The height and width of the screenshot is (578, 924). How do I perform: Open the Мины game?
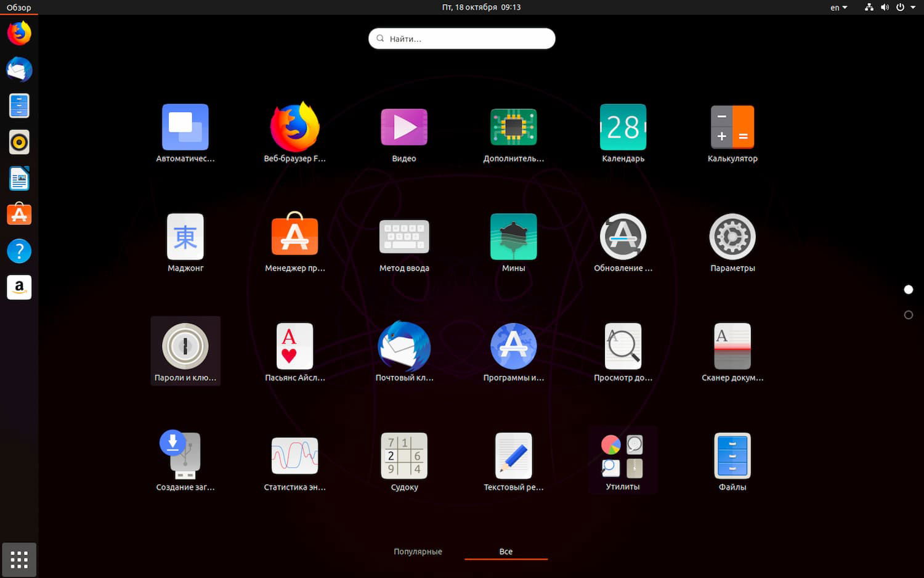tap(513, 237)
